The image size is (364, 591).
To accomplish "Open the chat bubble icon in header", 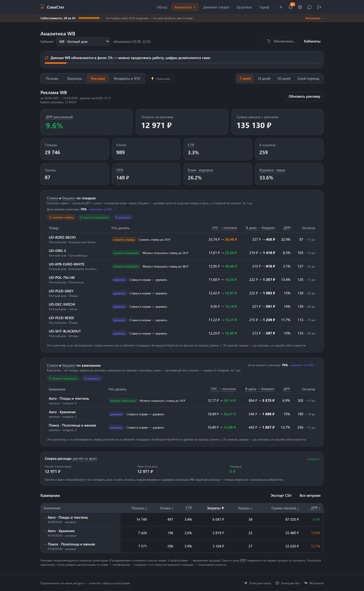I will click(x=310, y=7).
